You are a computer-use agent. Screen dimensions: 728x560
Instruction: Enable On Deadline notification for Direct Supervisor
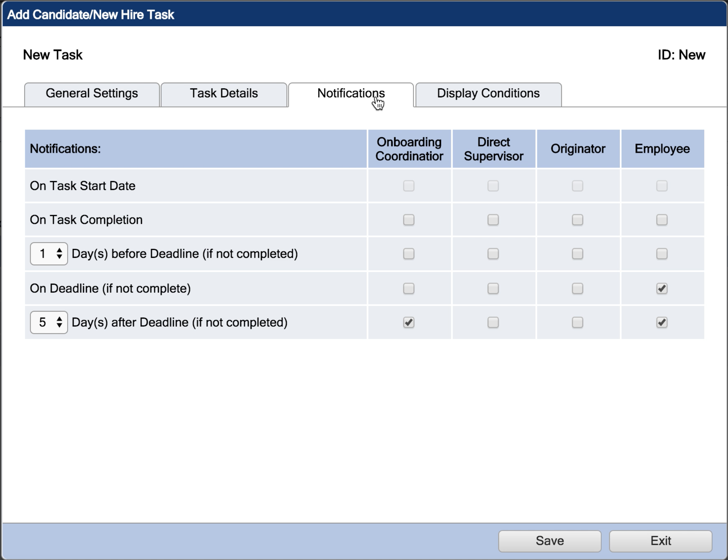[x=493, y=288]
